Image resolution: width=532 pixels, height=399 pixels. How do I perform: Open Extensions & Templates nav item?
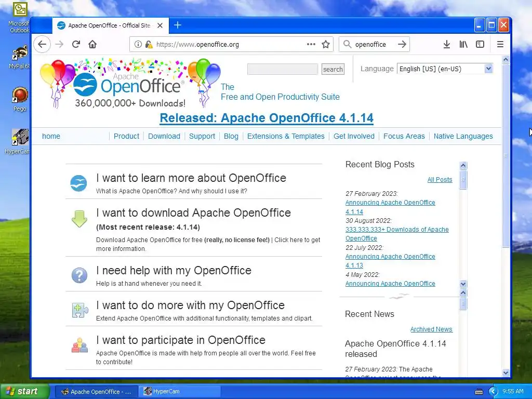click(x=286, y=136)
